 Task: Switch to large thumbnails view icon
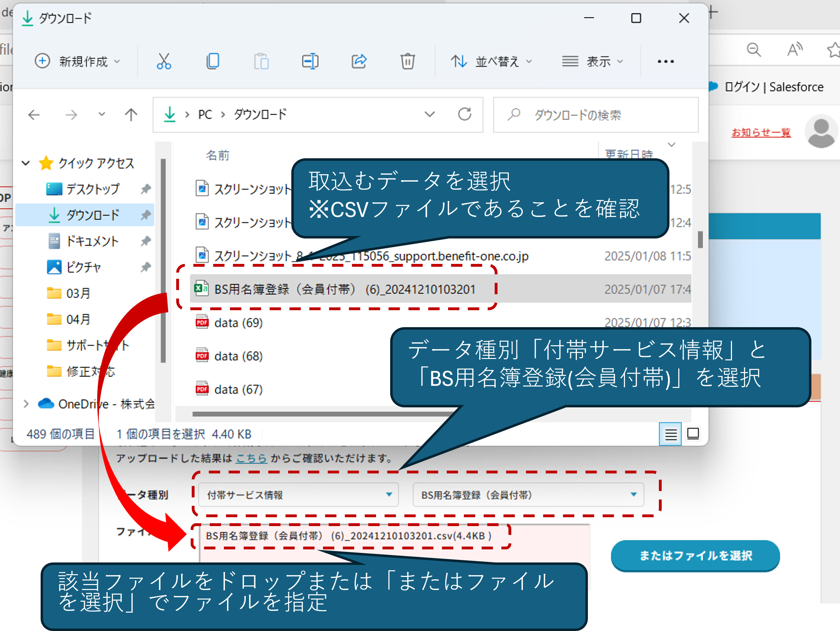tap(693, 434)
